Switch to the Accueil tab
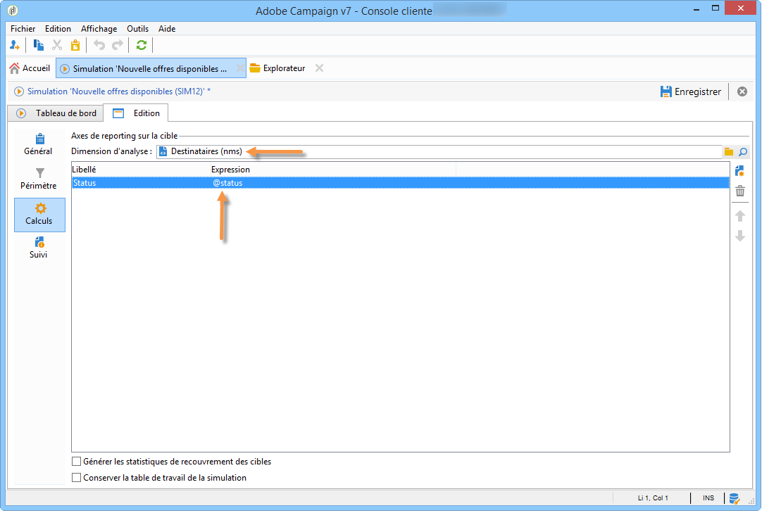 pyautogui.click(x=30, y=68)
